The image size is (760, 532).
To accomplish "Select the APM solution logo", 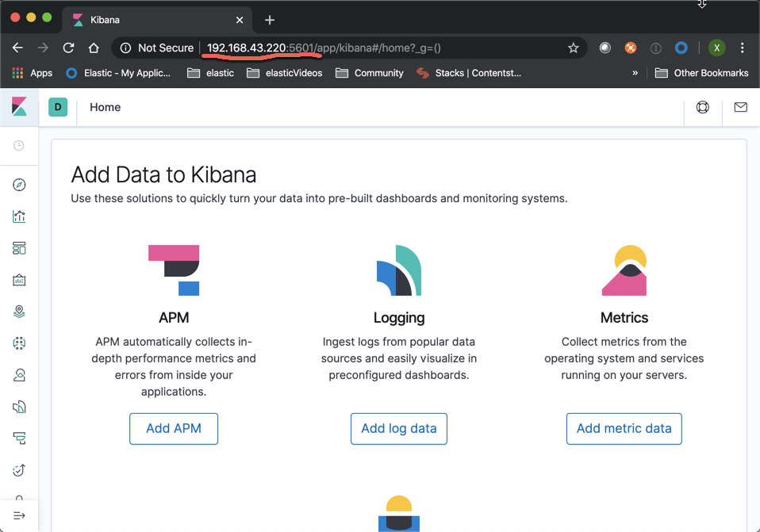I will (x=174, y=270).
